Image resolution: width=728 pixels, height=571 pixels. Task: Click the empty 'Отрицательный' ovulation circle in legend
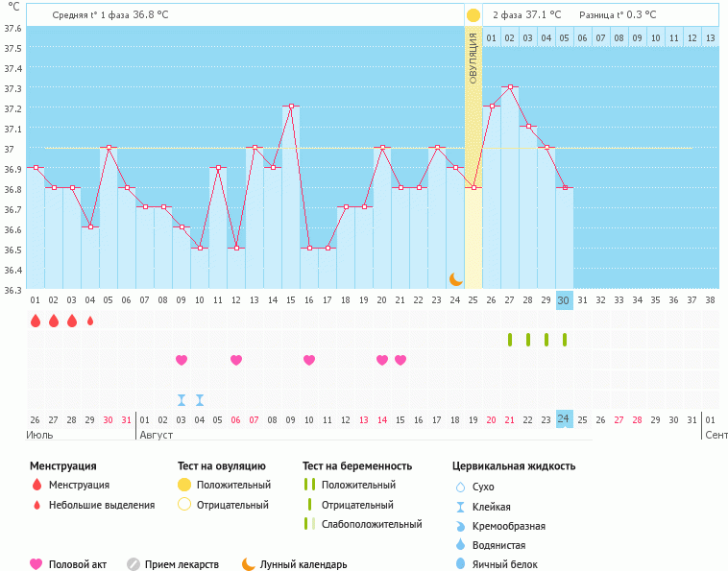click(x=184, y=504)
